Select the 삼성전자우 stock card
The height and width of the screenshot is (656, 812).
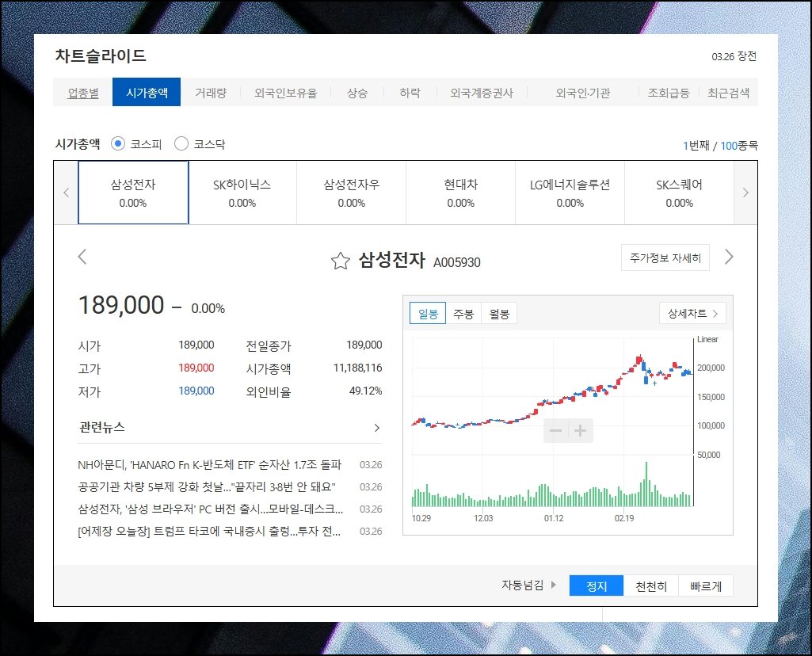352,193
